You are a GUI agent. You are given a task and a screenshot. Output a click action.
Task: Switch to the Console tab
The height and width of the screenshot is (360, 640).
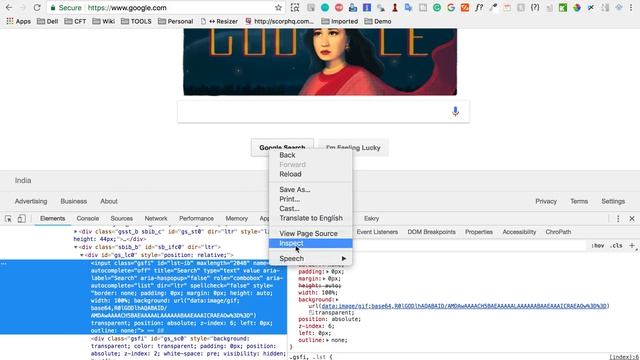[88, 219]
